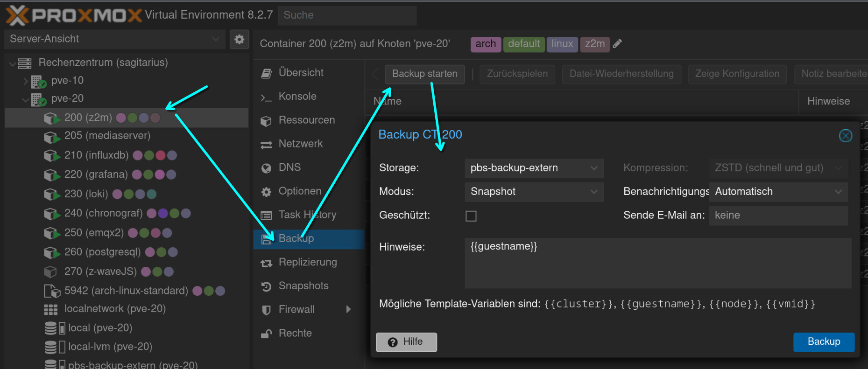This screenshot has height=369, width=868.
Task: Click the Netzwerk arrows icon
Action: [266, 145]
